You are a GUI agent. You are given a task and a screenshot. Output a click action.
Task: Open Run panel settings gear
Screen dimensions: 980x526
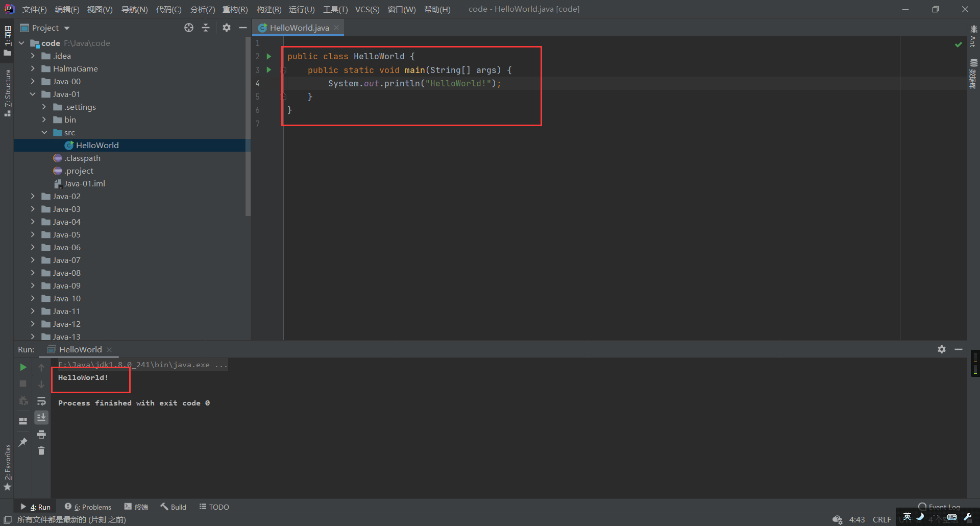(942, 349)
